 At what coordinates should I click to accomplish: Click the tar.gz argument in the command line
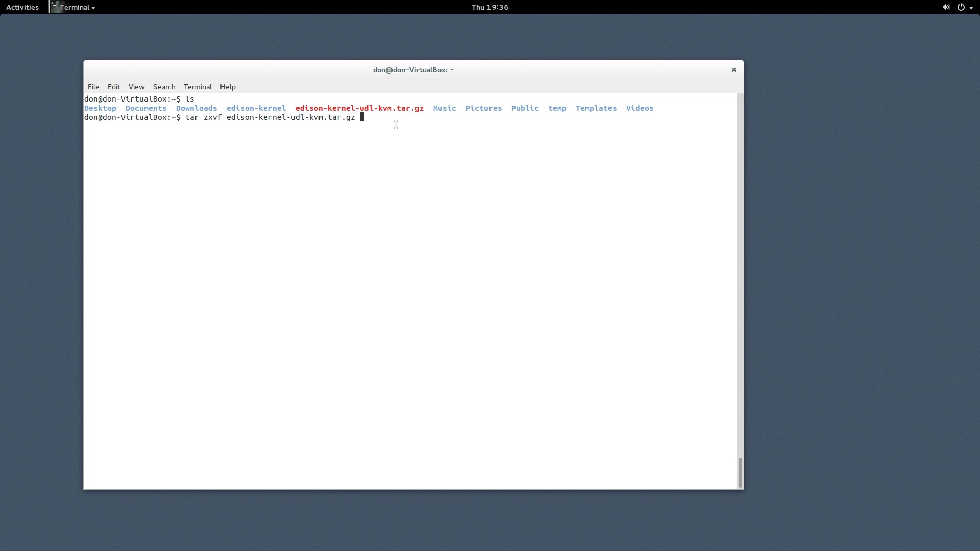tap(291, 117)
